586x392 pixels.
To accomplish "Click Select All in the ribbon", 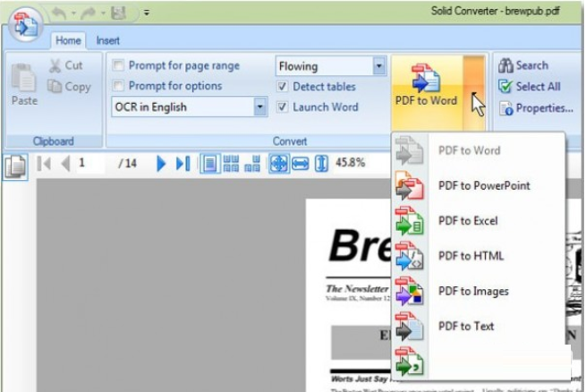I will [x=530, y=86].
